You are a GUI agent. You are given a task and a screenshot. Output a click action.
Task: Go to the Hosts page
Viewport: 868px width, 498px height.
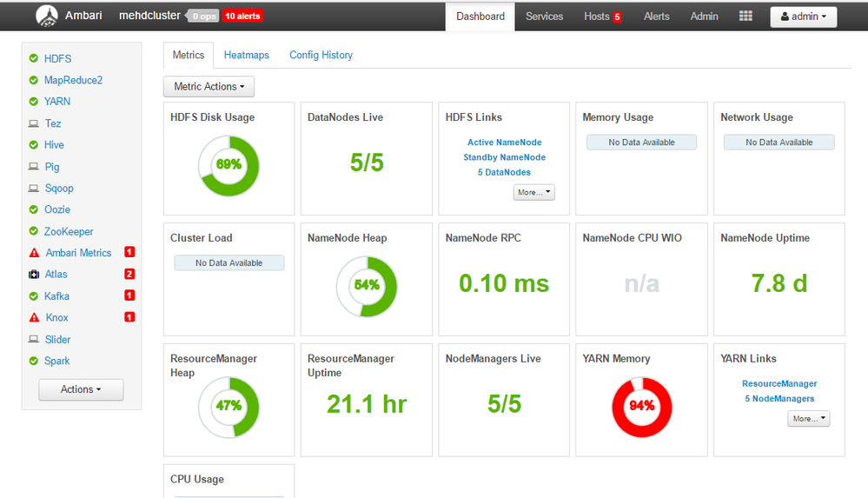tap(596, 17)
